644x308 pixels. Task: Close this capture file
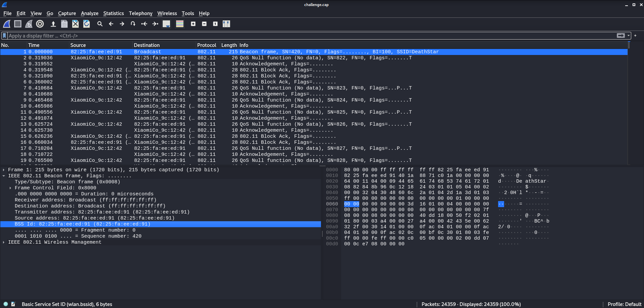[75, 24]
